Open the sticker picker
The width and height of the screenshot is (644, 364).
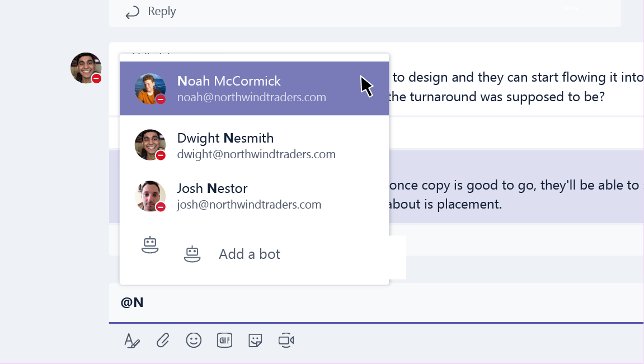(x=255, y=340)
